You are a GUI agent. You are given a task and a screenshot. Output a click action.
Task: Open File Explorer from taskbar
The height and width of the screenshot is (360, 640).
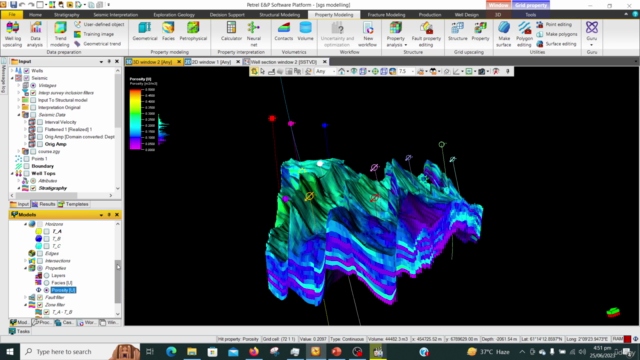[191, 351]
